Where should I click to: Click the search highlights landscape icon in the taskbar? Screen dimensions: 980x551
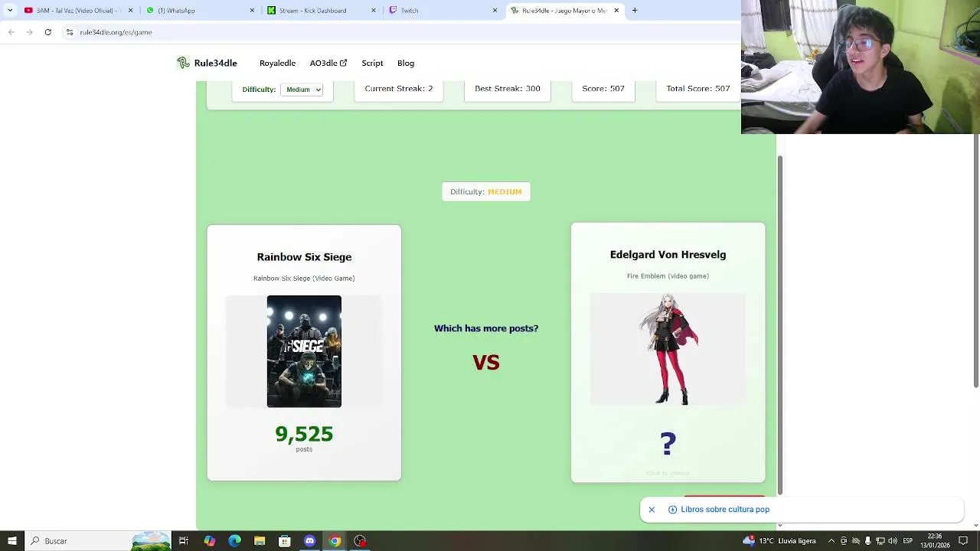click(151, 541)
